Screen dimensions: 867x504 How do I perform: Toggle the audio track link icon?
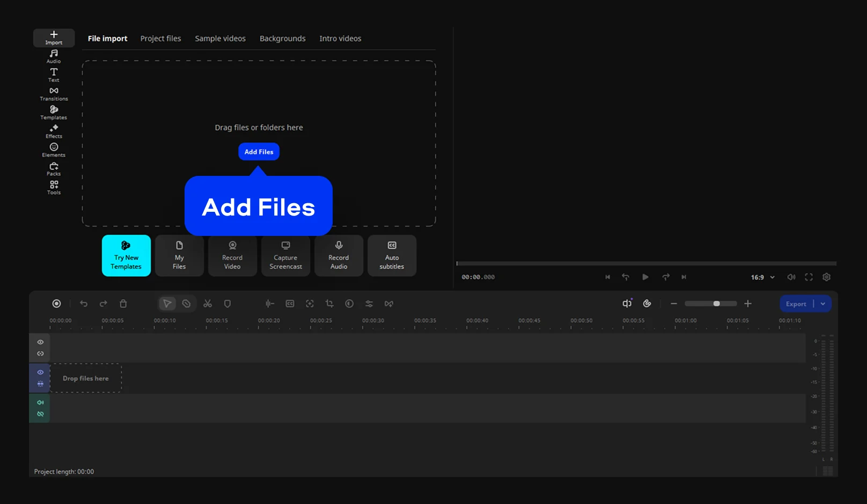pyautogui.click(x=40, y=414)
